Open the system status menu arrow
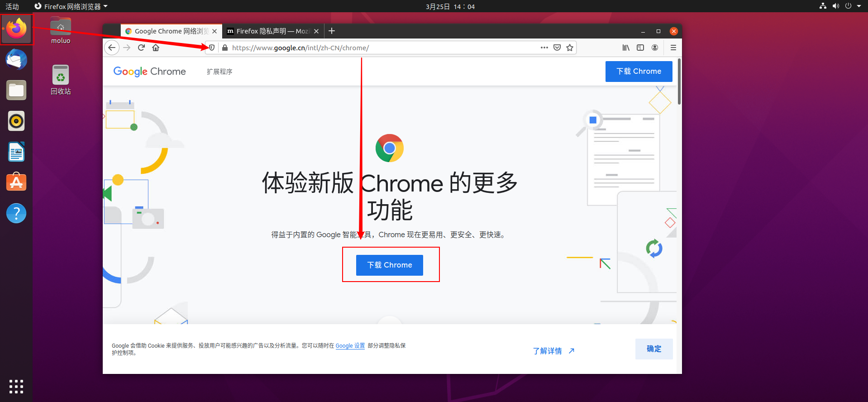Viewport: 868px width, 402px height. (859, 6)
